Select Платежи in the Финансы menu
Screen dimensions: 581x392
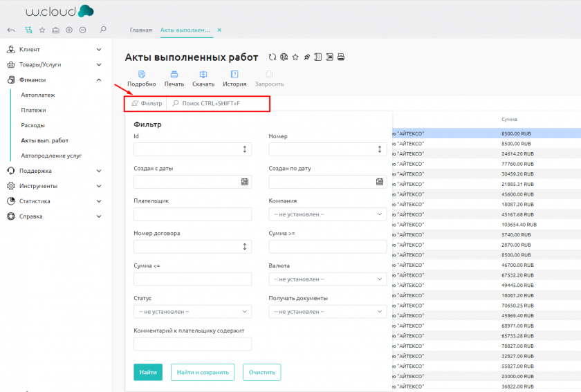point(34,110)
